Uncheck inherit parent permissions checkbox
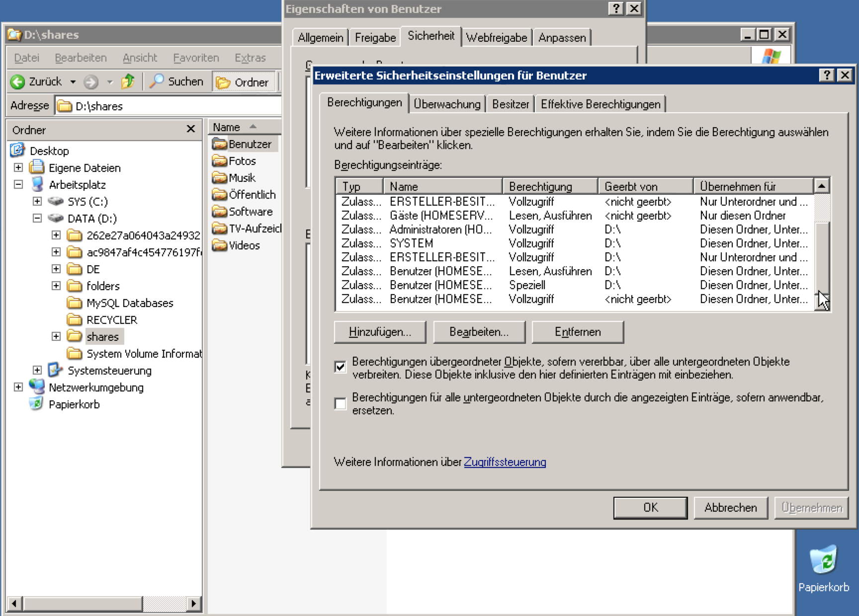 (x=341, y=367)
